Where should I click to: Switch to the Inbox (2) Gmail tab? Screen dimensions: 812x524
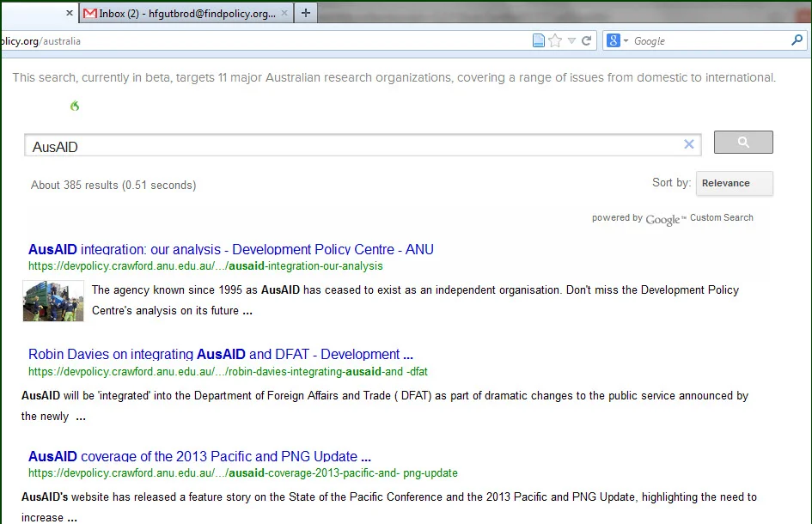pos(186,14)
